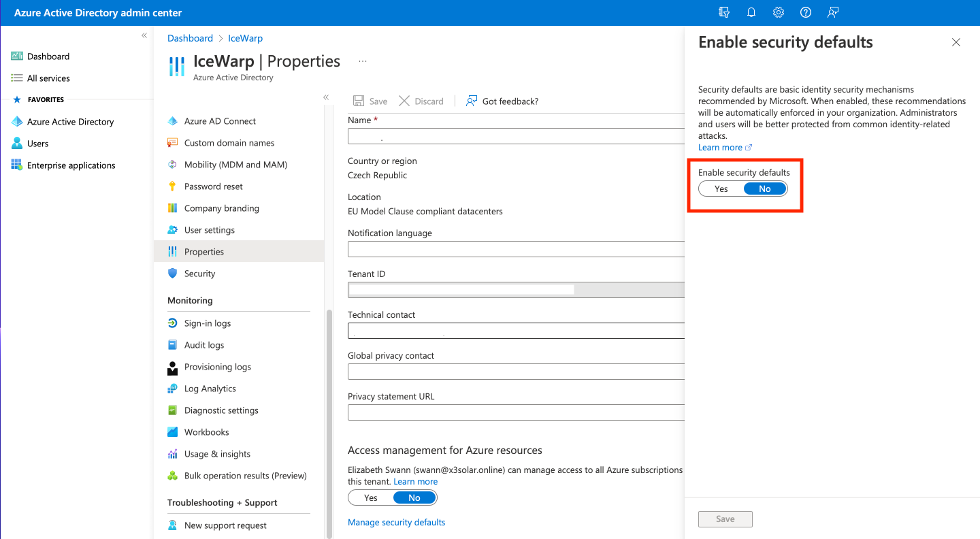
Task: Click the Sign-in logs icon
Action: [173, 323]
